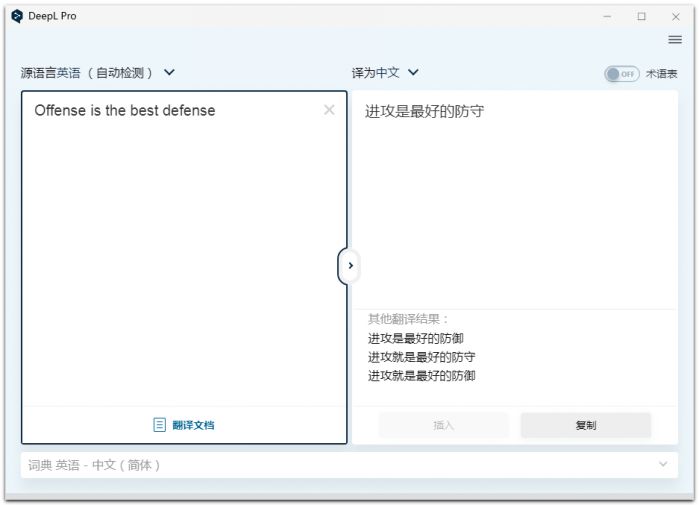Click the DeepL Pro logo icon
699x505 pixels.
point(16,16)
